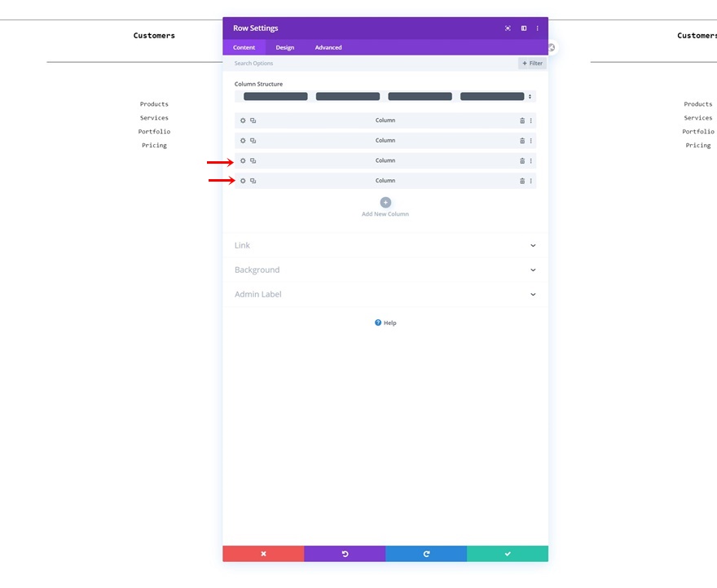717x588 pixels.
Task: Click the plus icon to add a column
Action: pyautogui.click(x=385, y=203)
